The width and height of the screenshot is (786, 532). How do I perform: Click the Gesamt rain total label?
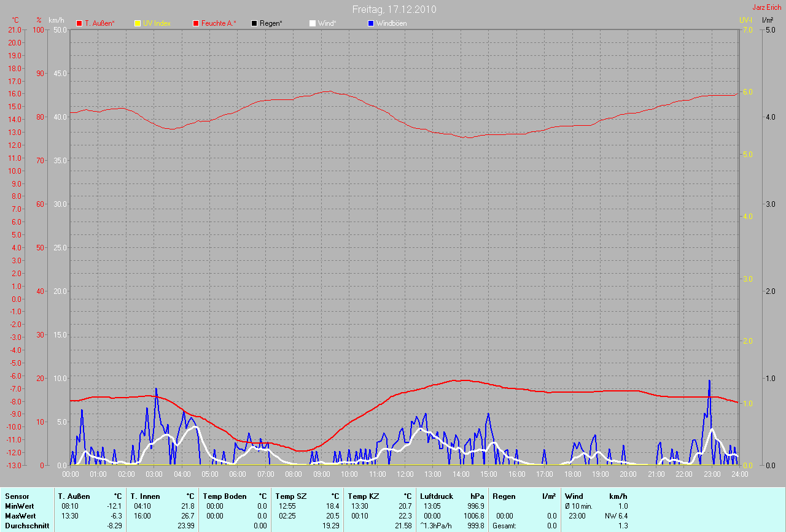[x=504, y=526]
